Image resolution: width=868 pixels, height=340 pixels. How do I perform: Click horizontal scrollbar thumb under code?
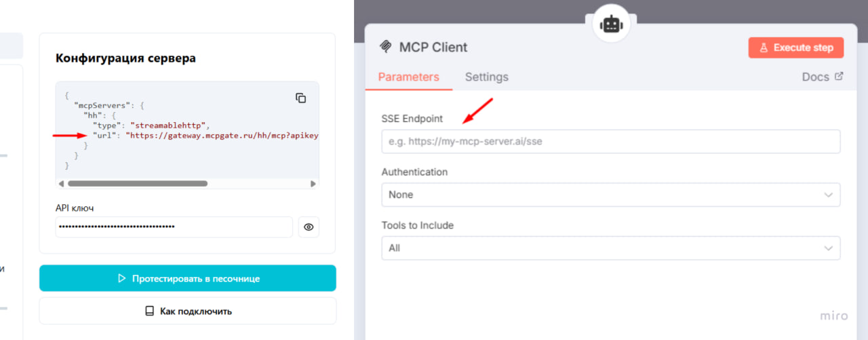pyautogui.click(x=138, y=183)
